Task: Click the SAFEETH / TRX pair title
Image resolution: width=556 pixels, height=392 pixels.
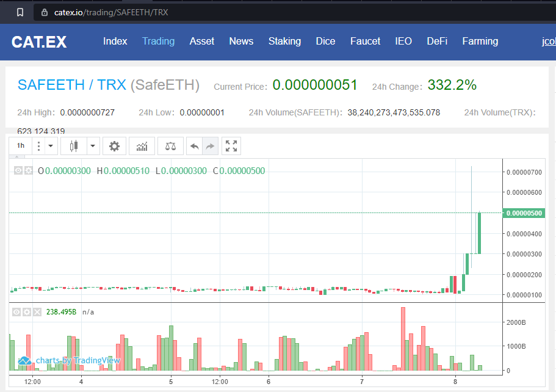Action: pyautogui.click(x=72, y=85)
